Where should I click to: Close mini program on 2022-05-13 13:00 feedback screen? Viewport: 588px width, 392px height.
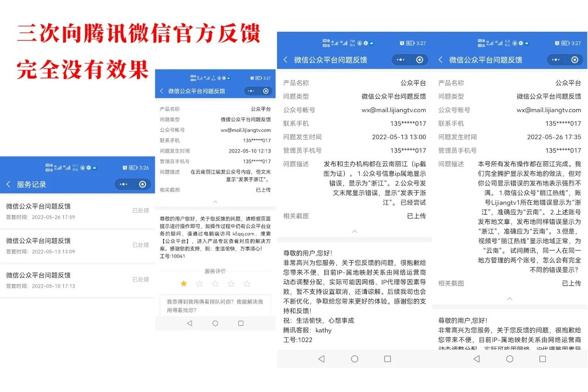[419, 60]
